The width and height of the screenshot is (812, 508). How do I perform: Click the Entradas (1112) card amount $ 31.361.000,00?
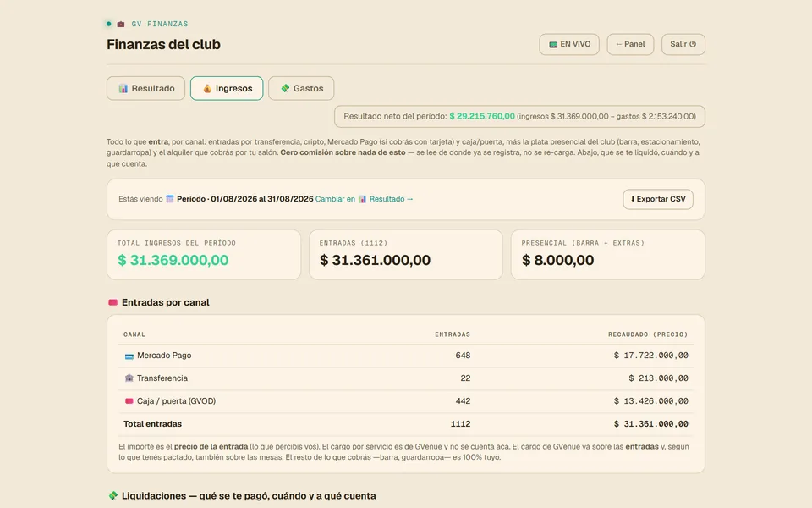point(375,260)
